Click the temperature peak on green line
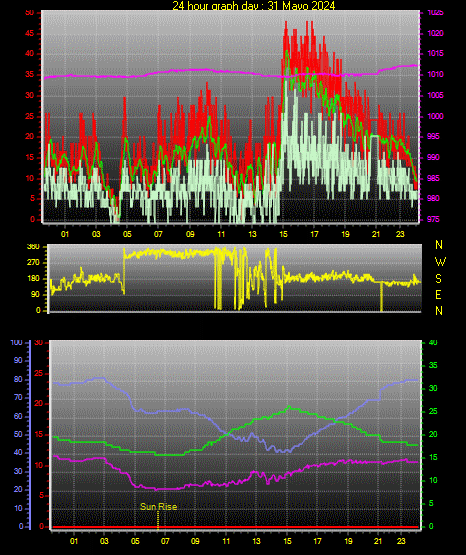Screen dimensions: 466x555 (289, 406)
